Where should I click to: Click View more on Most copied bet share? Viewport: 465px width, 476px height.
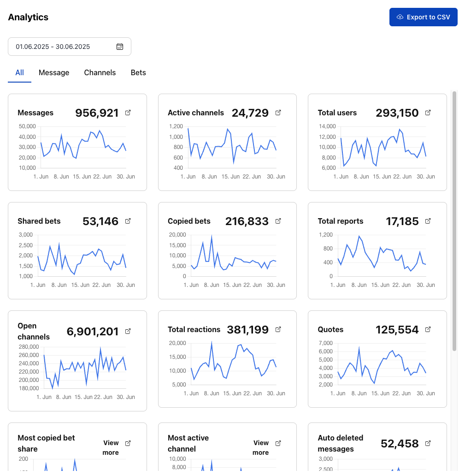pos(111,447)
